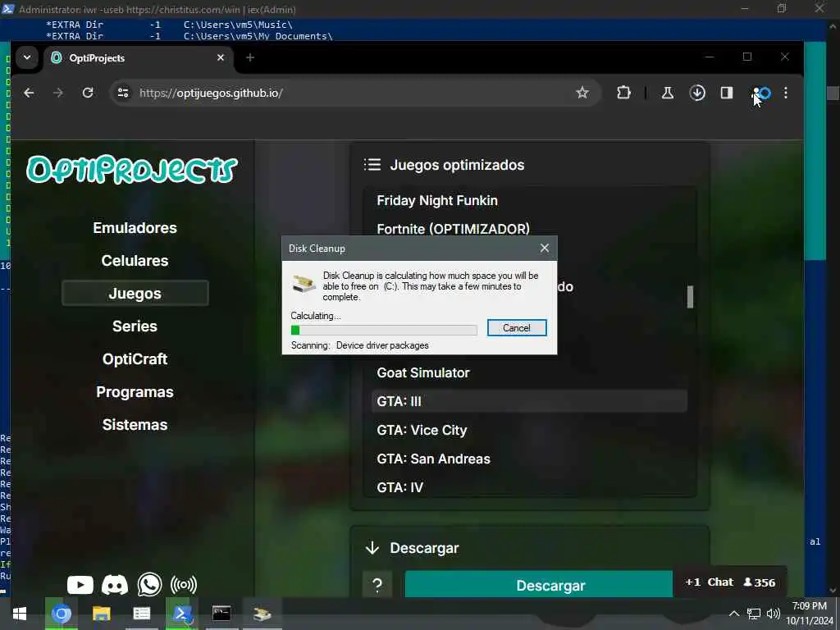The width and height of the screenshot is (840, 630).
Task: Open a new browser tab
Action: pyautogui.click(x=250, y=57)
